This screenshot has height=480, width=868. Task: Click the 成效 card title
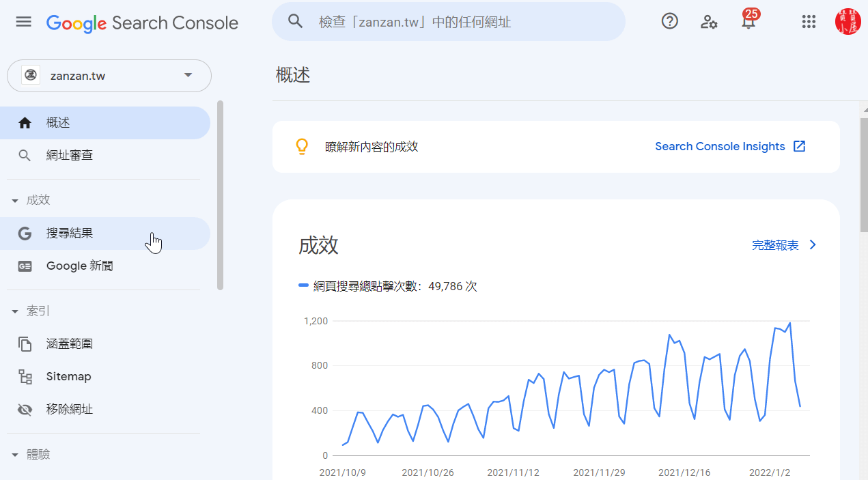pos(318,245)
